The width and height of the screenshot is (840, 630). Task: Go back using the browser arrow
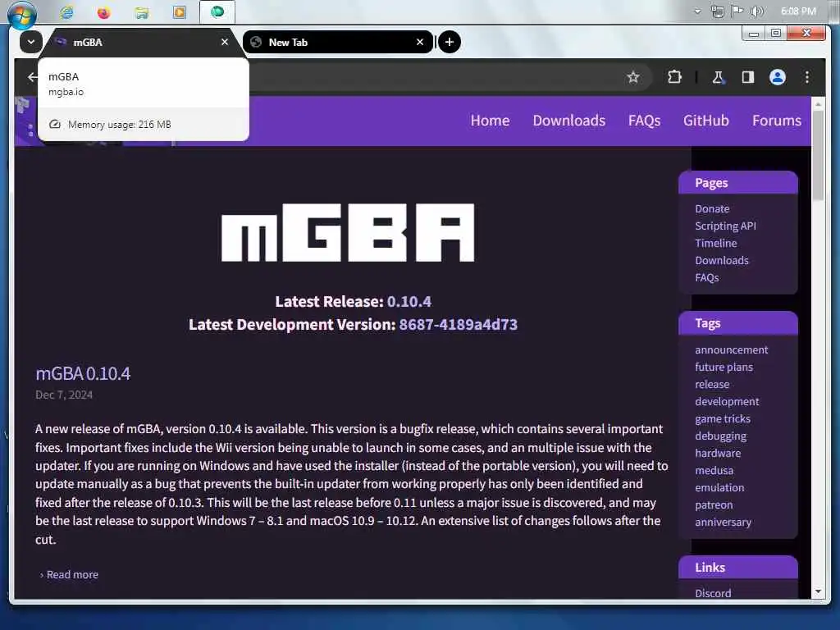point(32,77)
